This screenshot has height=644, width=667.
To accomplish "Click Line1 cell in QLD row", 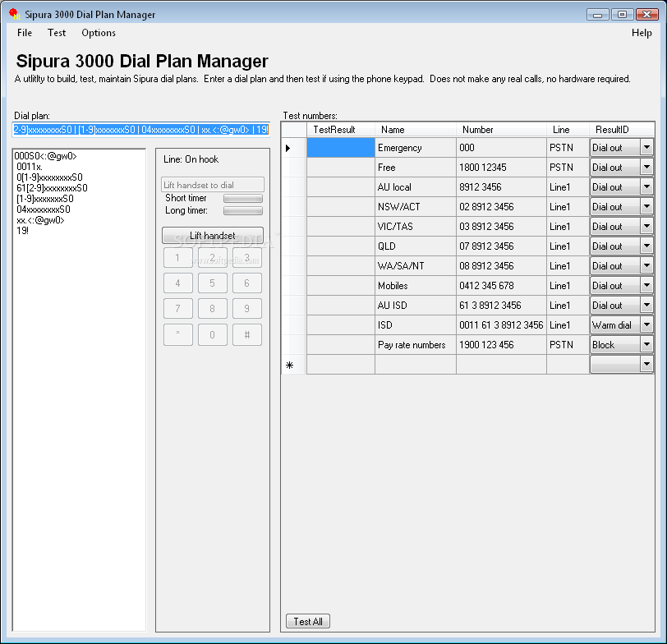I will 568,246.
